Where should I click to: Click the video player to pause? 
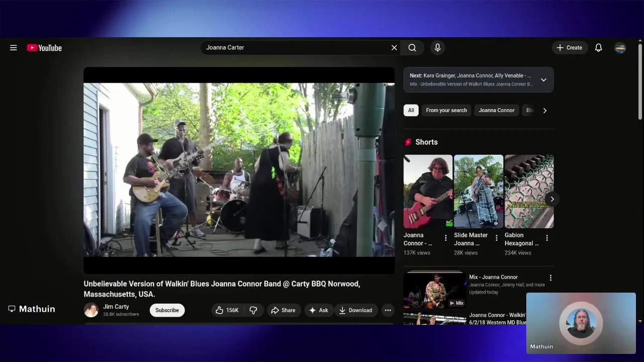pos(239,170)
